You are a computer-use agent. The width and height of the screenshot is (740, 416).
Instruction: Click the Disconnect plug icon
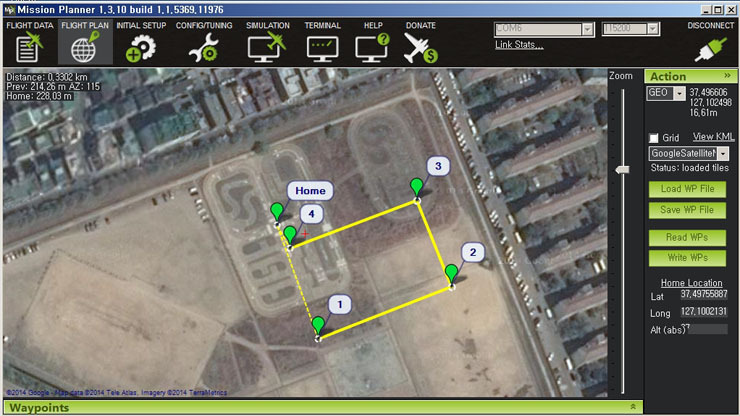[x=710, y=49]
